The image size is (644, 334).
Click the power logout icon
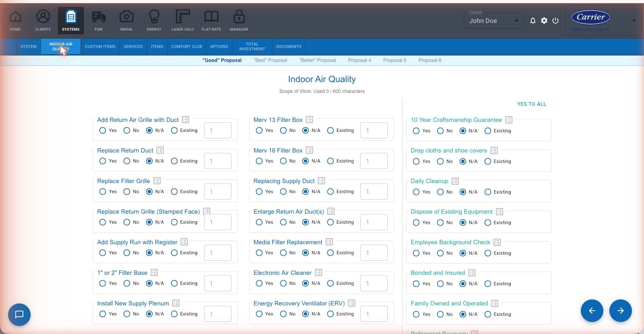555,21
